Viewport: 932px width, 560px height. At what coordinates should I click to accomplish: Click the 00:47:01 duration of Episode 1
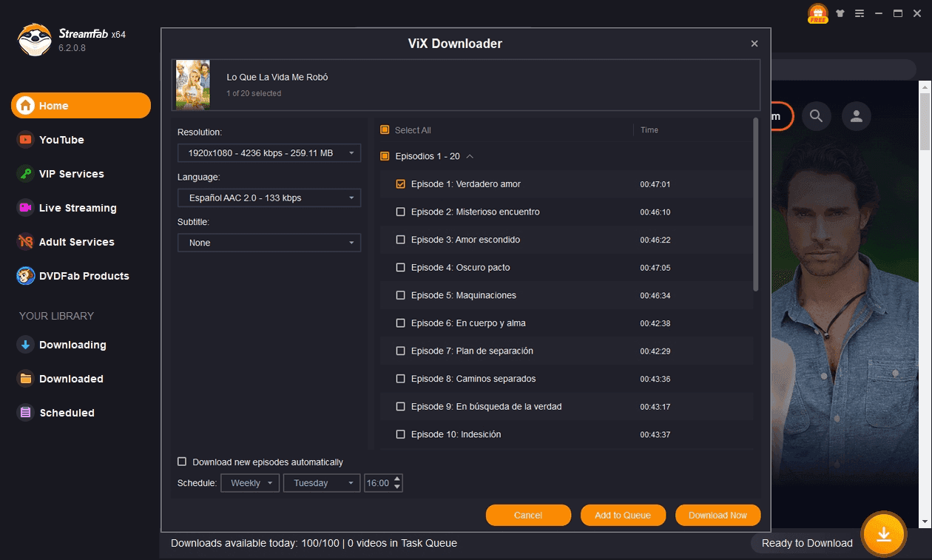[x=655, y=184]
